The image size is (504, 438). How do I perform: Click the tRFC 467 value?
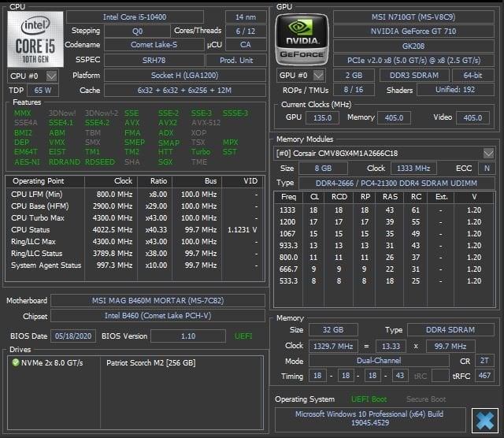click(x=484, y=376)
